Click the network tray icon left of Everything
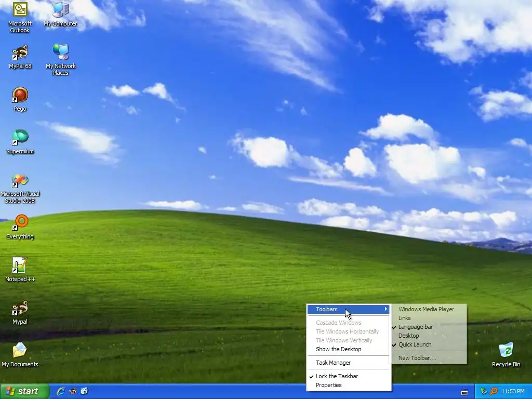Image resolution: width=532 pixels, height=399 pixels. (x=484, y=392)
